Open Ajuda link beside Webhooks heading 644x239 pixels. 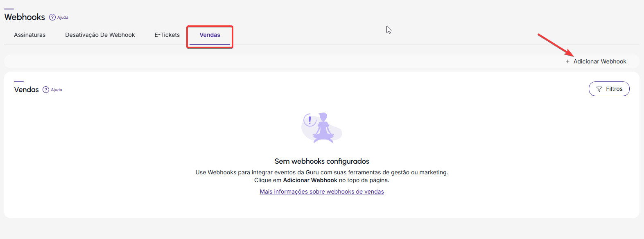[x=63, y=18]
